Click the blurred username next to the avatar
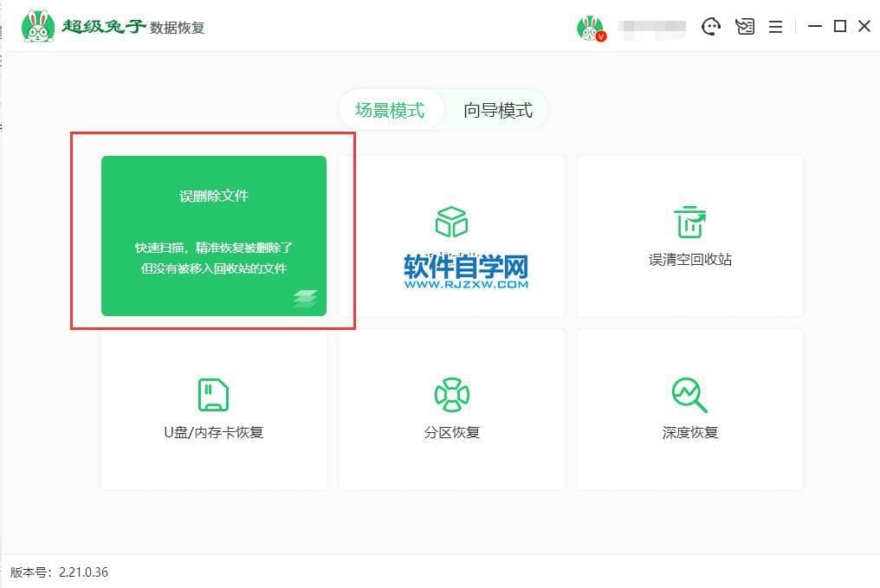This screenshot has width=880, height=588. pyautogui.click(x=652, y=28)
